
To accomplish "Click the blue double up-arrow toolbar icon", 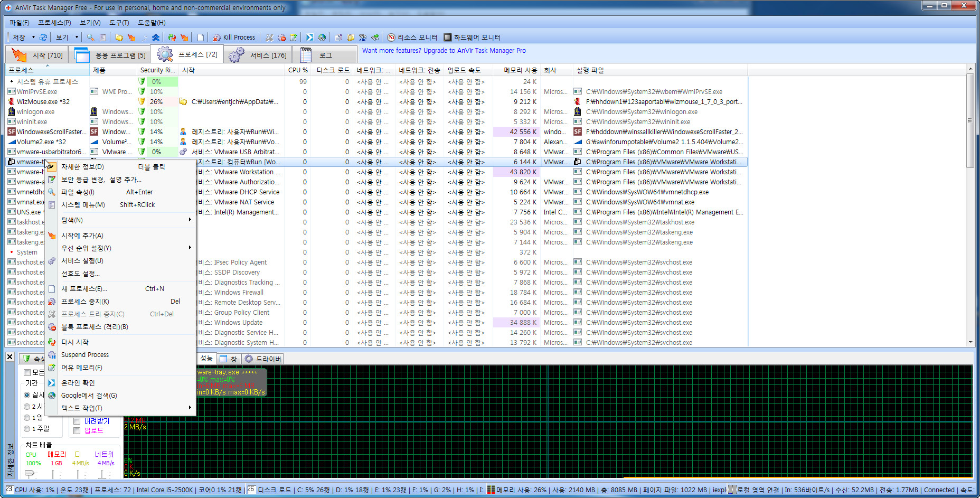I will tap(156, 37).
